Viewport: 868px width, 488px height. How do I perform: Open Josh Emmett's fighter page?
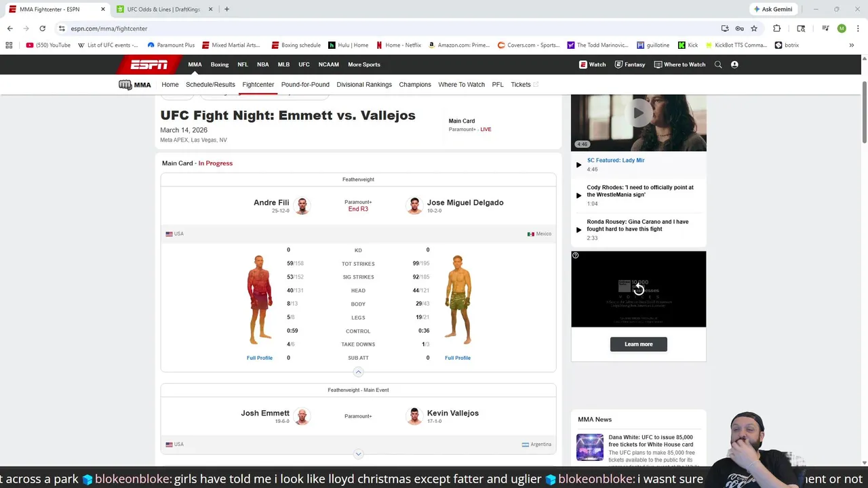click(265, 413)
